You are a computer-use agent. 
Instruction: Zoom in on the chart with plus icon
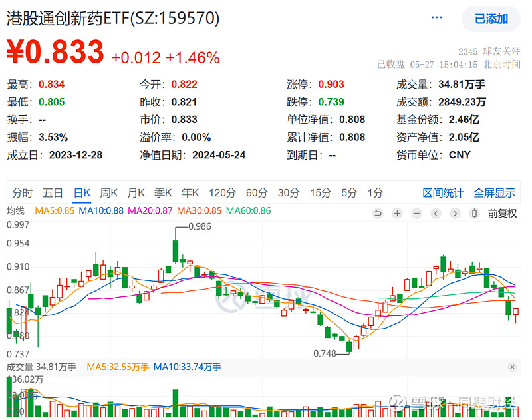coord(397,214)
